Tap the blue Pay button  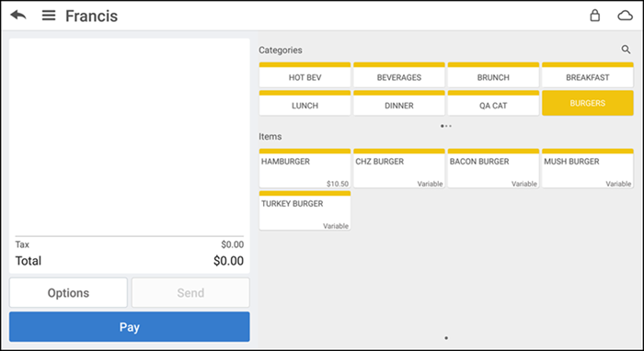point(130,327)
